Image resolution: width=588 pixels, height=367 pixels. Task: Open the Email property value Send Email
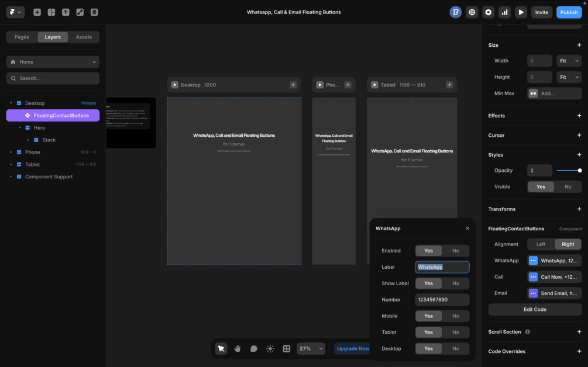tap(554, 293)
